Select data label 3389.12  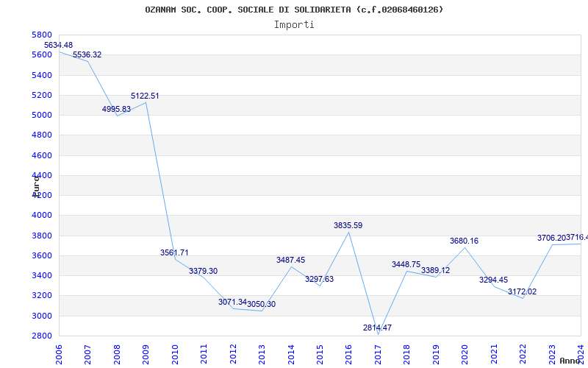tap(435, 270)
